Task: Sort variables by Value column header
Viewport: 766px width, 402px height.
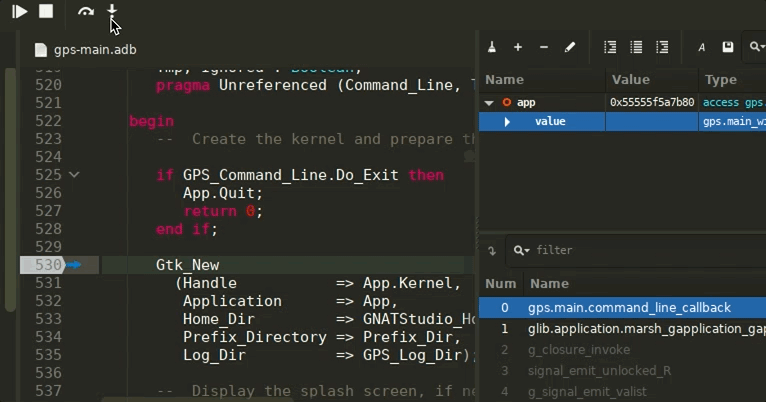Action: 652,80
